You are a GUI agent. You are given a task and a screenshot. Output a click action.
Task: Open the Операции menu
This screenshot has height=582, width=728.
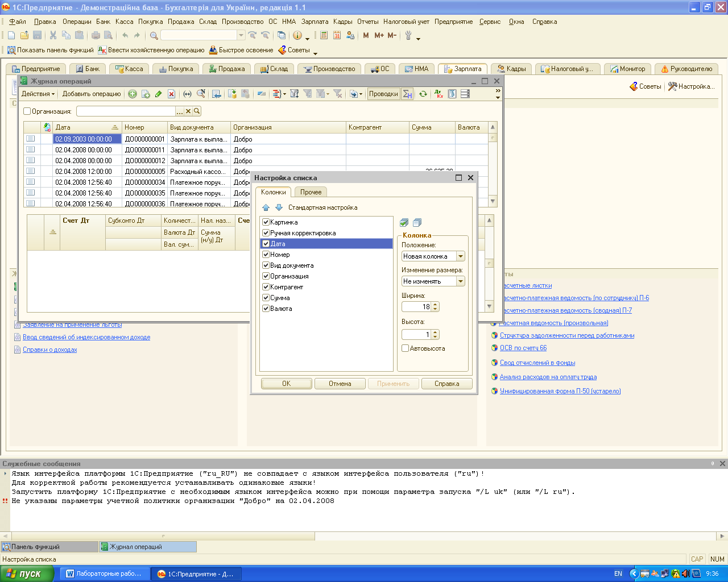point(77,22)
